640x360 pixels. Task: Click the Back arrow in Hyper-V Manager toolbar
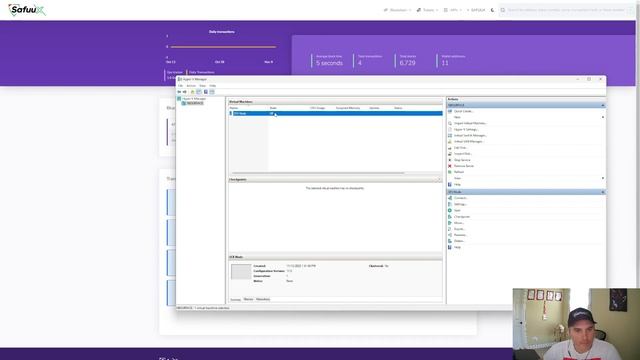[179, 92]
